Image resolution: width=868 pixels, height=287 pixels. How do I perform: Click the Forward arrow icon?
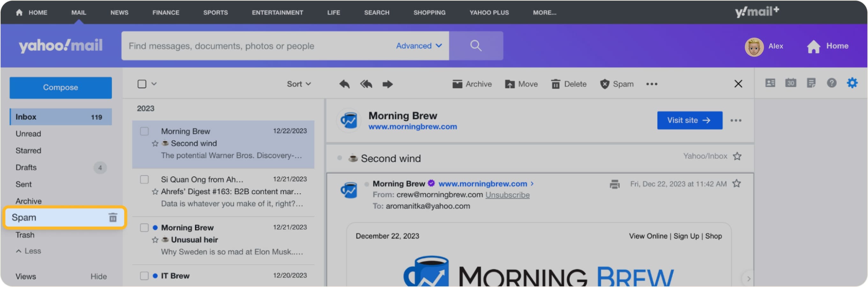[x=387, y=84]
